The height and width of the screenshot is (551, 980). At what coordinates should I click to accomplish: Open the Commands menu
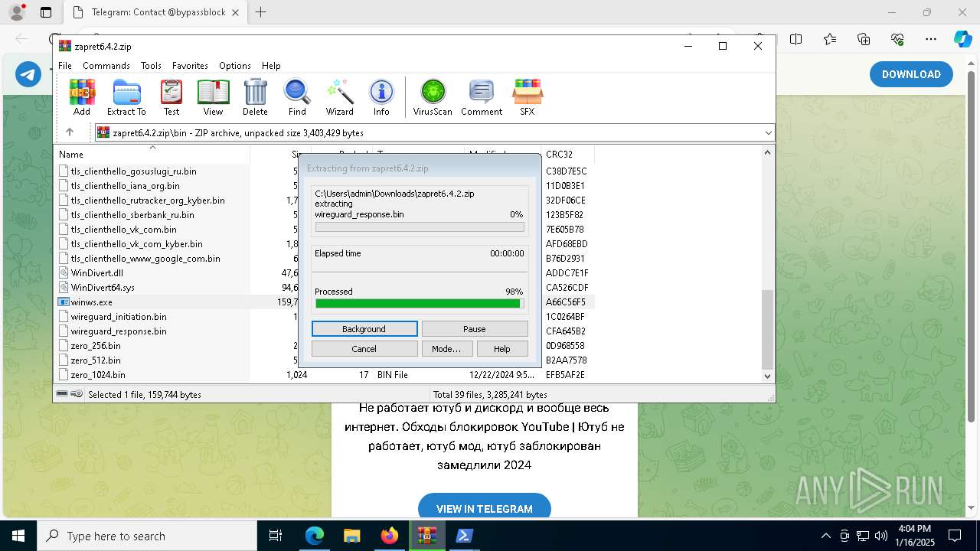coord(106,66)
